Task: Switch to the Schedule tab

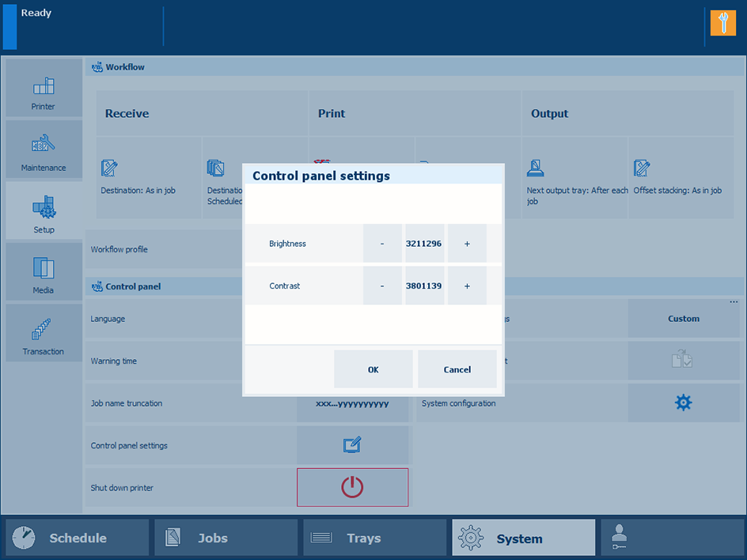Action: 78,538
